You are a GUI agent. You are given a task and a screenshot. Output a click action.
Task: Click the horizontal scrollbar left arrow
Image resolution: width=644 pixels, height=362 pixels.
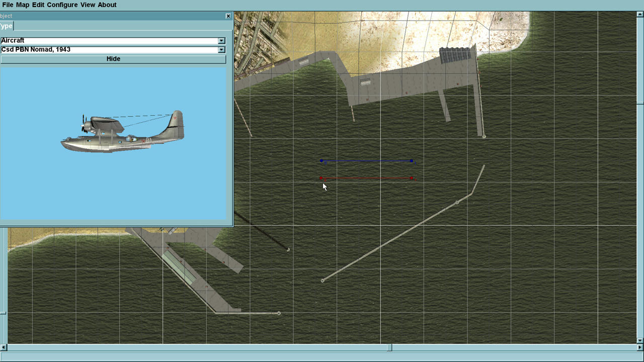4,347
